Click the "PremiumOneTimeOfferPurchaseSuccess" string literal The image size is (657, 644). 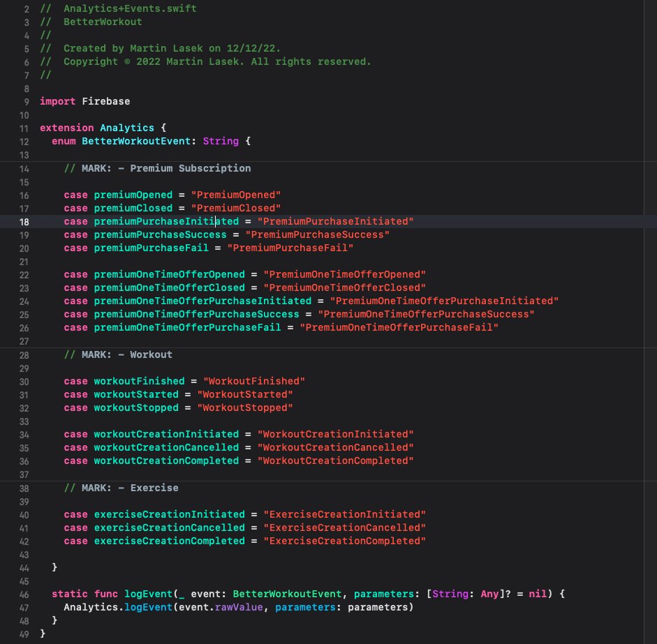pyautogui.click(x=426, y=314)
